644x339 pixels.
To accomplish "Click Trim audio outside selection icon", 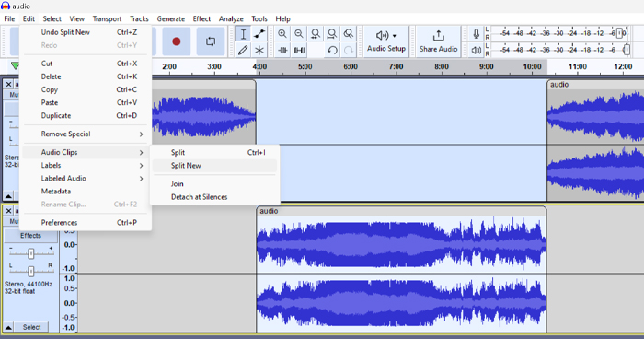I will coord(282,50).
